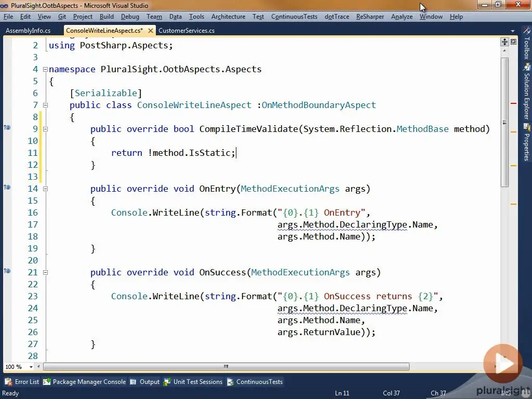Click 'Ln 11' in the status bar

pos(342,393)
